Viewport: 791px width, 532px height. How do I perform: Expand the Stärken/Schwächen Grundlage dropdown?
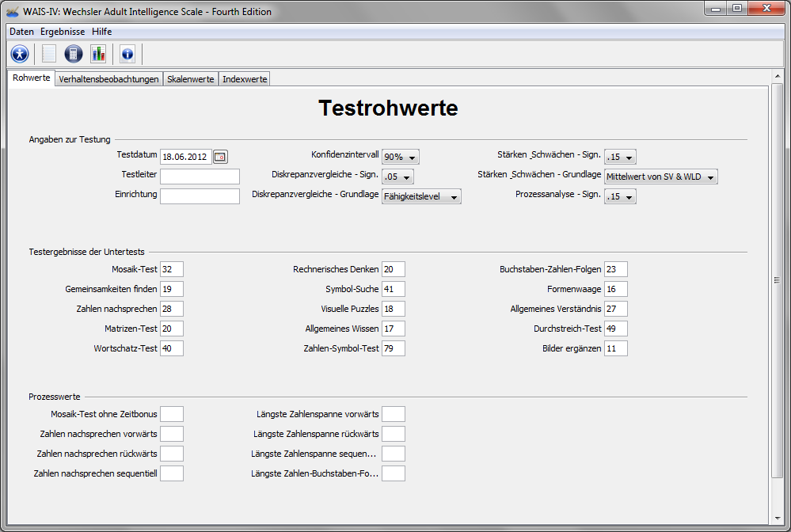point(660,177)
